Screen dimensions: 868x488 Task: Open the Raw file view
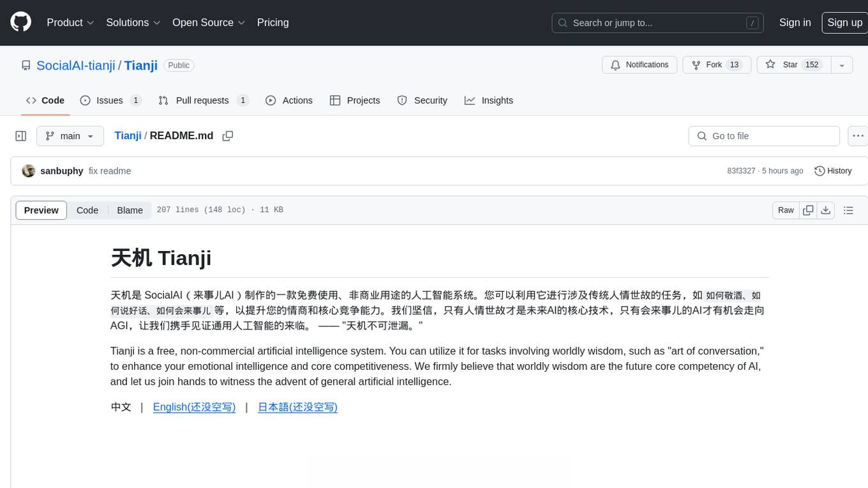coord(786,210)
